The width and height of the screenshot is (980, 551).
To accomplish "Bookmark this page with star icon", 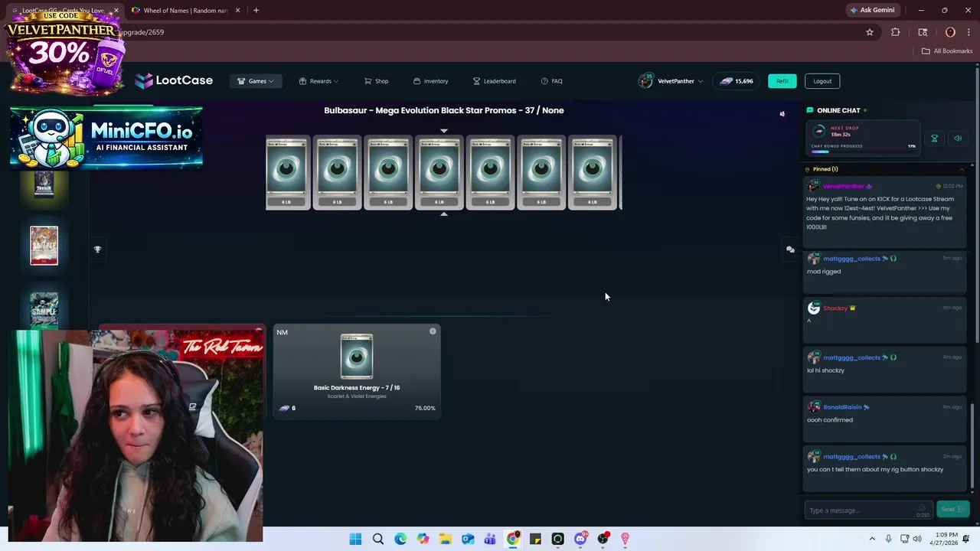I will (870, 32).
